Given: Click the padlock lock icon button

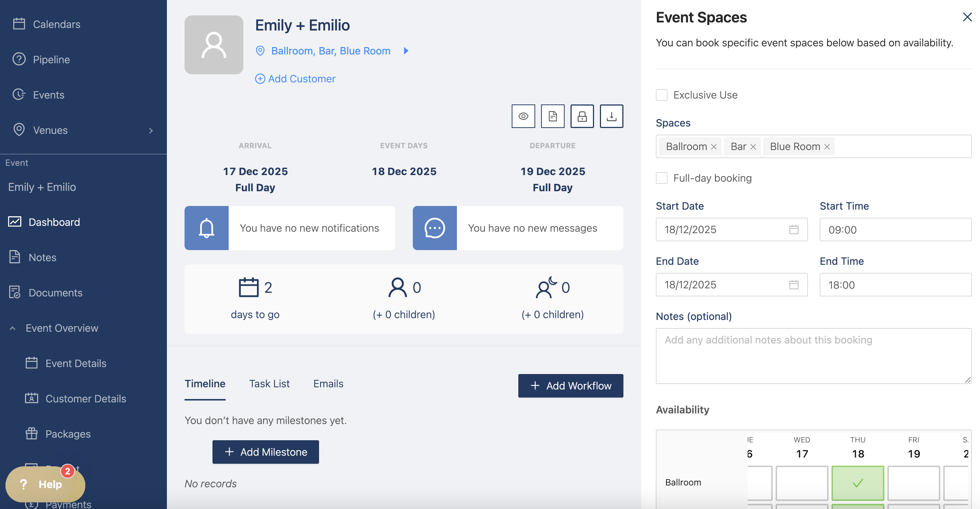Looking at the screenshot, I should click(x=582, y=116).
